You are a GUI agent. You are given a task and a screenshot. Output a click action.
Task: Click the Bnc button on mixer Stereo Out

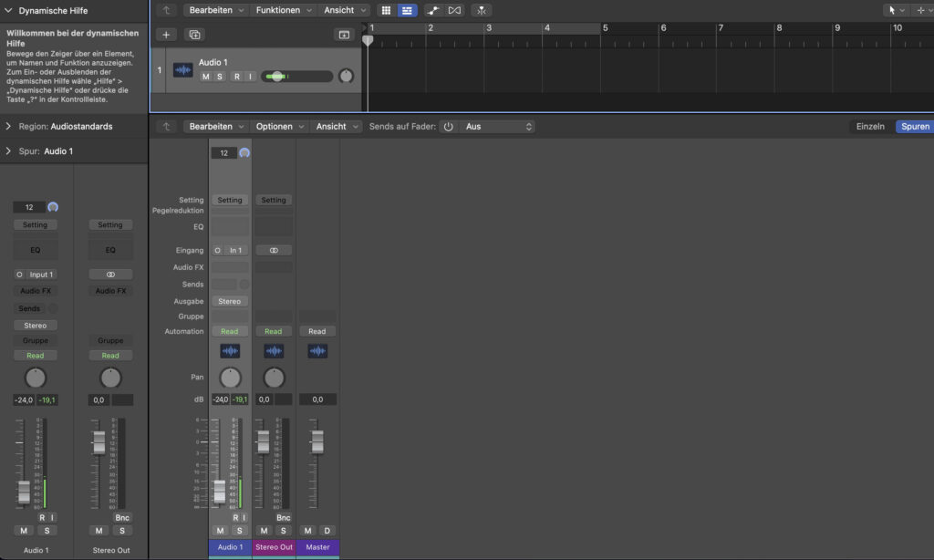pyautogui.click(x=284, y=518)
